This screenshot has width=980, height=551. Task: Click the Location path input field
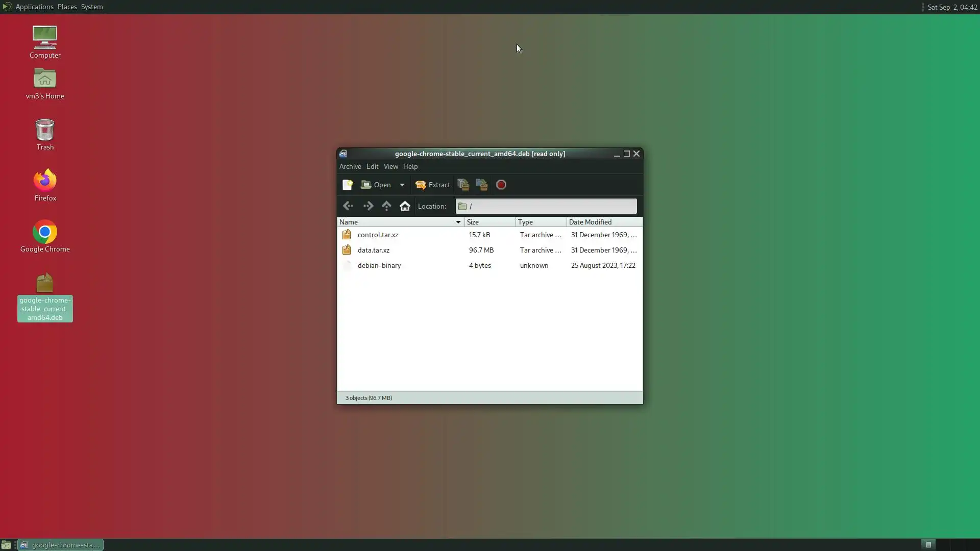pyautogui.click(x=551, y=206)
